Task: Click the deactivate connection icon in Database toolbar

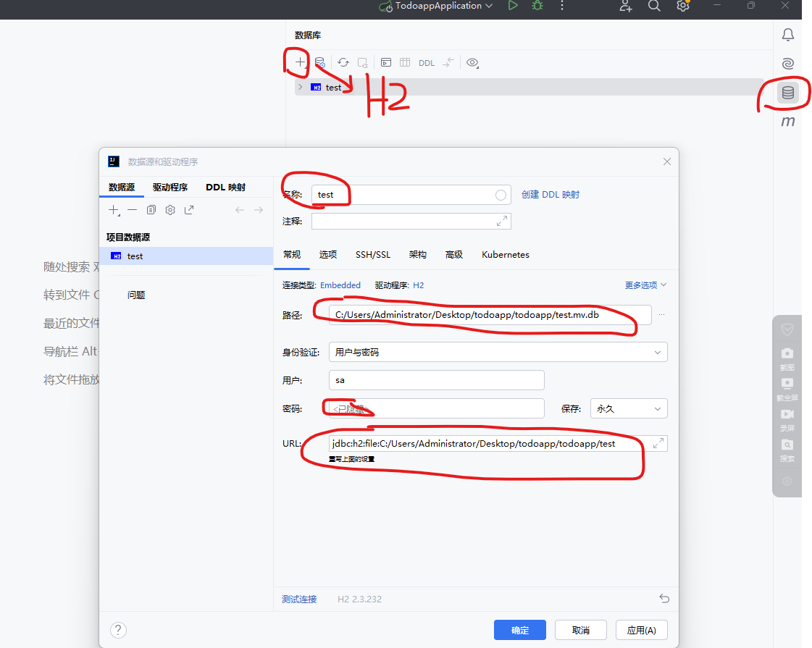Action: (x=362, y=62)
